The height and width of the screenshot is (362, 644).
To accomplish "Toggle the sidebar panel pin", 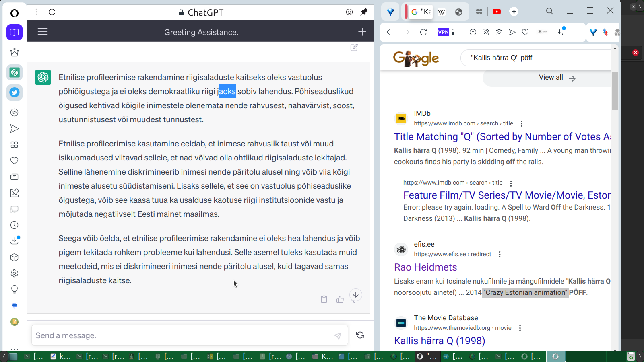I will pyautogui.click(x=364, y=12).
